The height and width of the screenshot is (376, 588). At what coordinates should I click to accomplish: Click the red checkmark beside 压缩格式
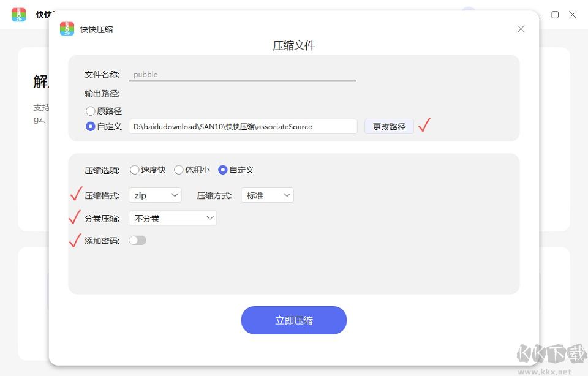75,194
